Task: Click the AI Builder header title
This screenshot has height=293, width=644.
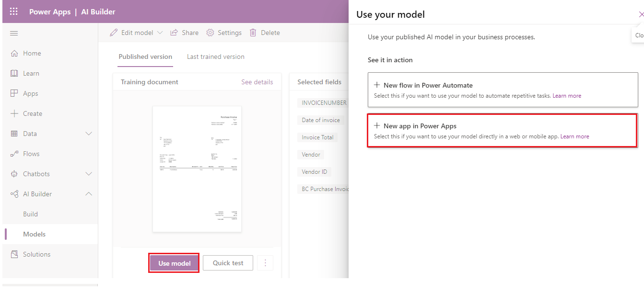Action: click(x=98, y=11)
